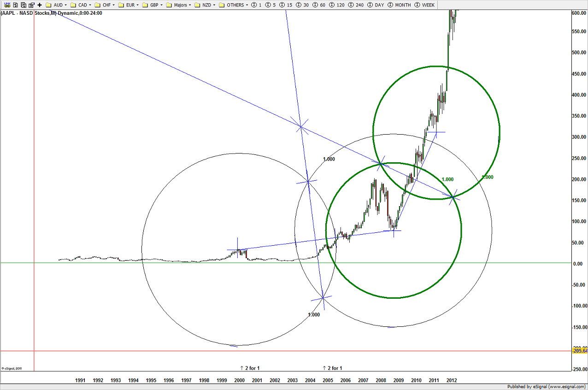The image size is (588, 390).
Task: Click the AUD folder icon
Action: [48, 5]
